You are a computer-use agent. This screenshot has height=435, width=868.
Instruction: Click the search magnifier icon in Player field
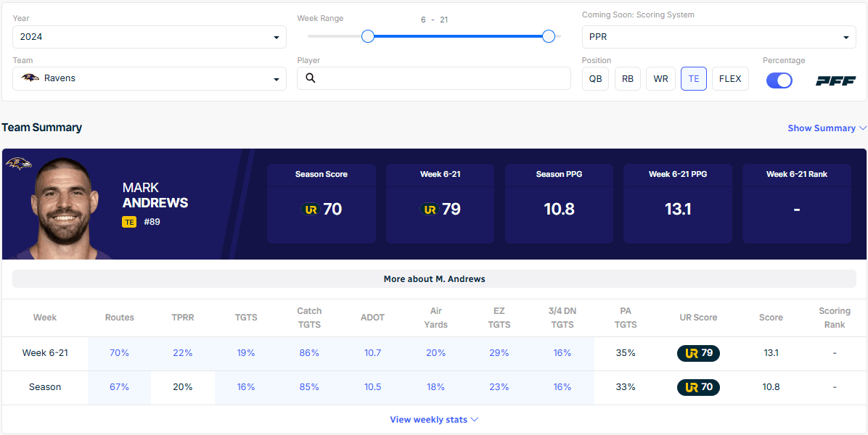311,78
